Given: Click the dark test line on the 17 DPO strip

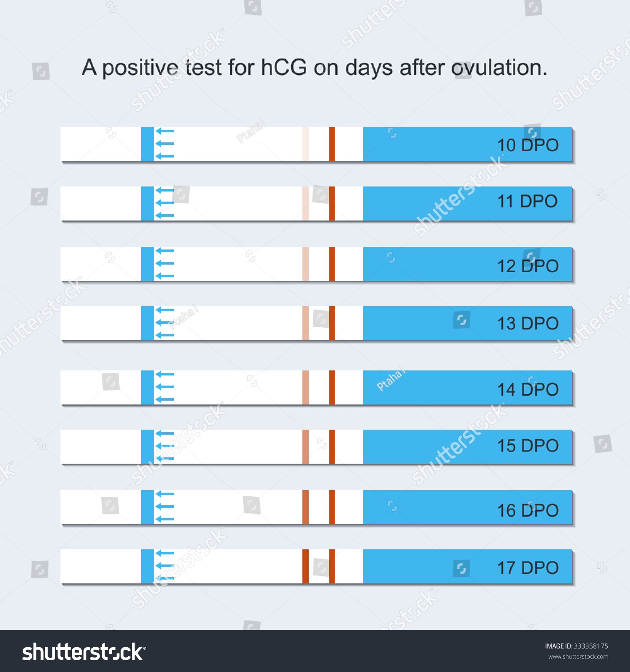Looking at the screenshot, I should (x=305, y=566).
